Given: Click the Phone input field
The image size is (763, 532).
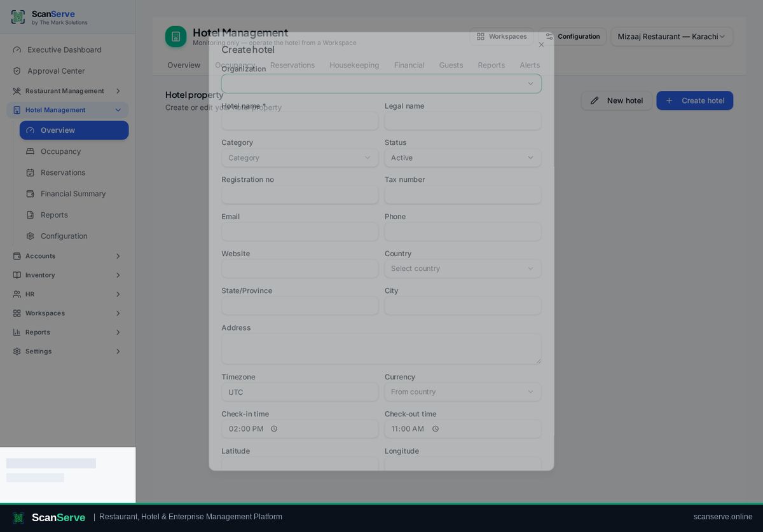Looking at the screenshot, I should pos(463,231).
